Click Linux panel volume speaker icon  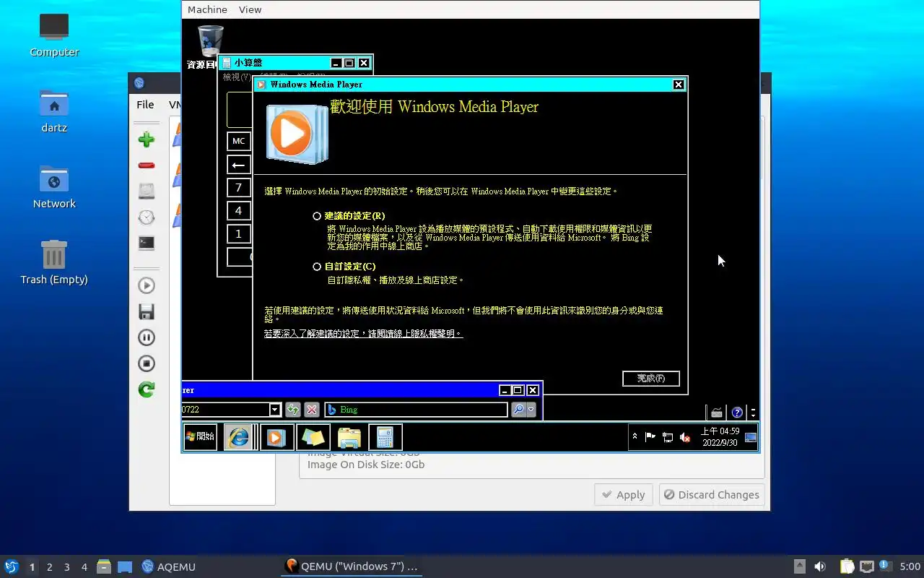820,566
